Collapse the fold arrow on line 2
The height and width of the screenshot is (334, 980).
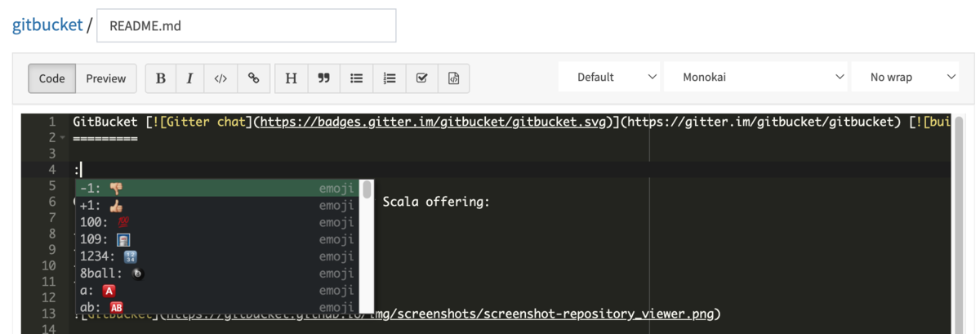click(62, 137)
